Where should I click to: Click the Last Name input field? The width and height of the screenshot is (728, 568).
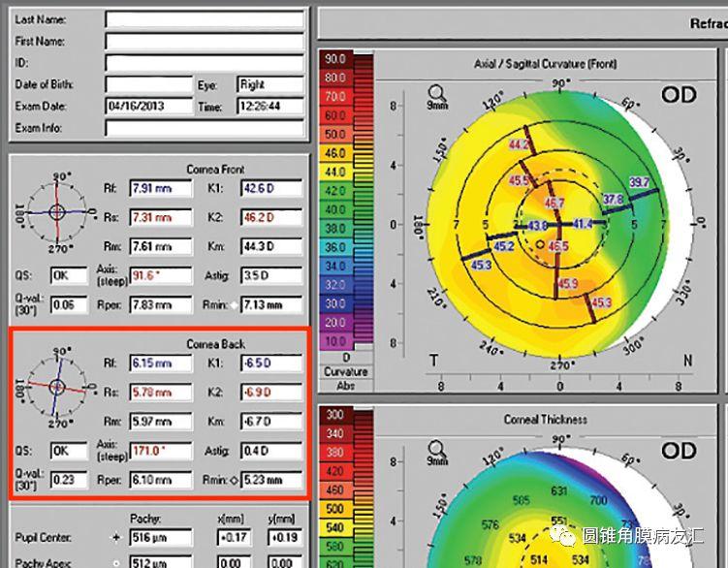(x=205, y=19)
